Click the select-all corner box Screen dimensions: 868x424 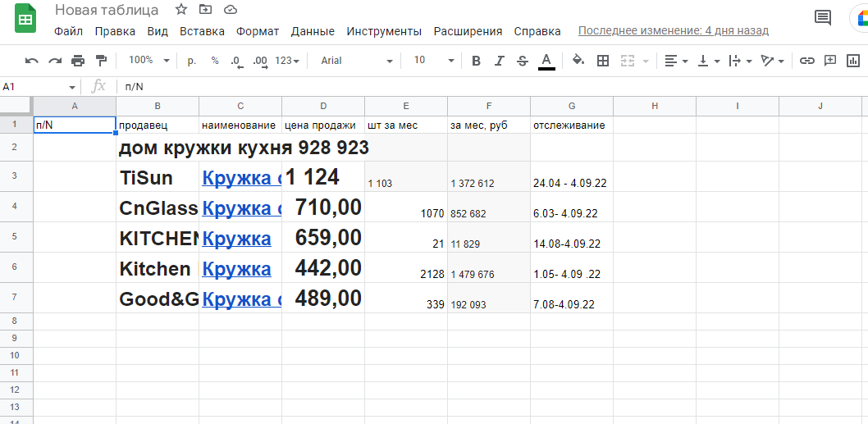[x=16, y=106]
